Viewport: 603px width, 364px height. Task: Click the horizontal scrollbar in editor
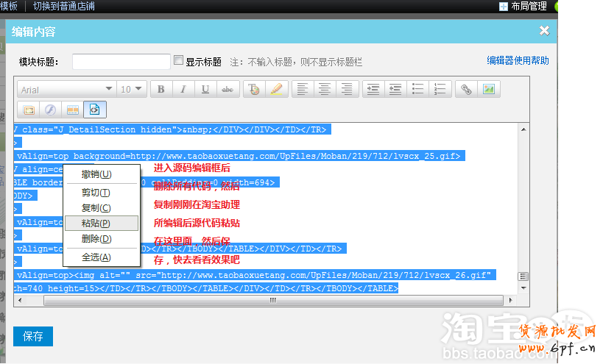tap(271, 300)
